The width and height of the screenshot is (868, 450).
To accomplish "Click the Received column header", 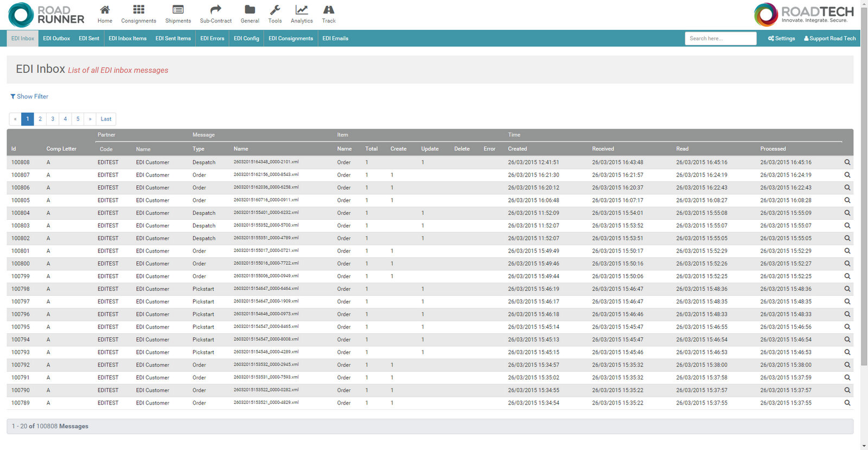I will click(603, 149).
